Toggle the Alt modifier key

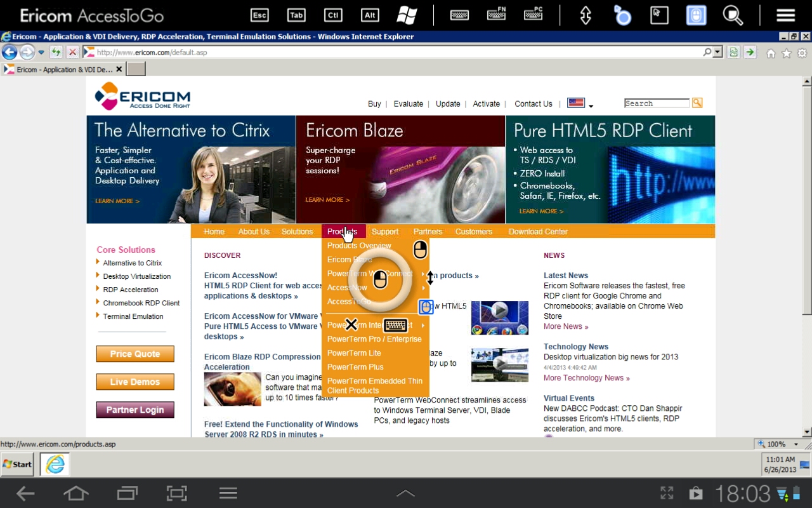pyautogui.click(x=369, y=15)
